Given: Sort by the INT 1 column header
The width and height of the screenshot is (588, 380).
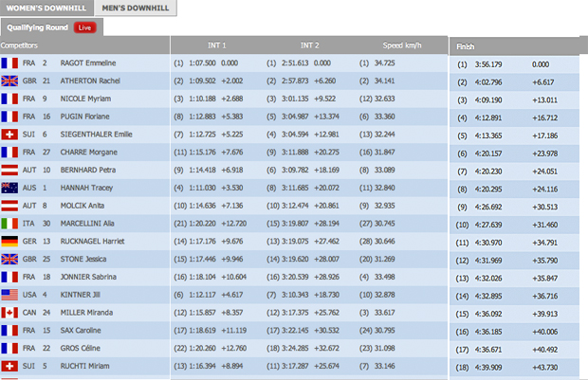Looking at the screenshot, I should (x=216, y=45).
